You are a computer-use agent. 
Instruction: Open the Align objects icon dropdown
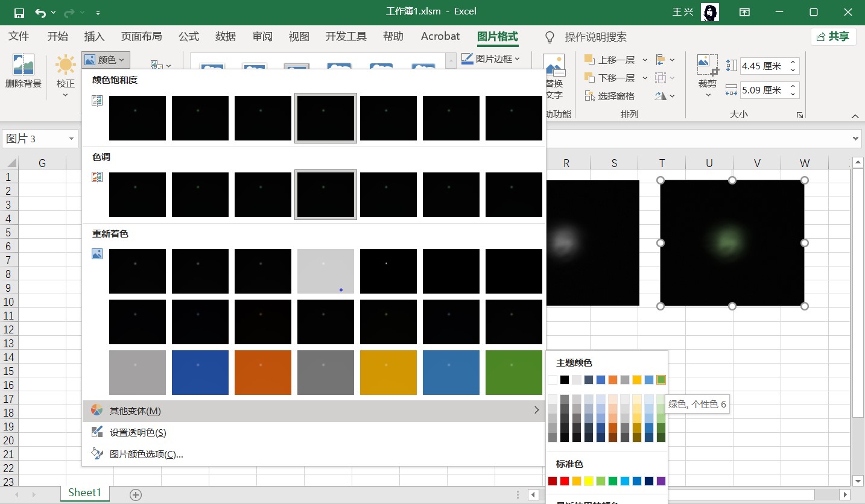pyautogui.click(x=665, y=60)
